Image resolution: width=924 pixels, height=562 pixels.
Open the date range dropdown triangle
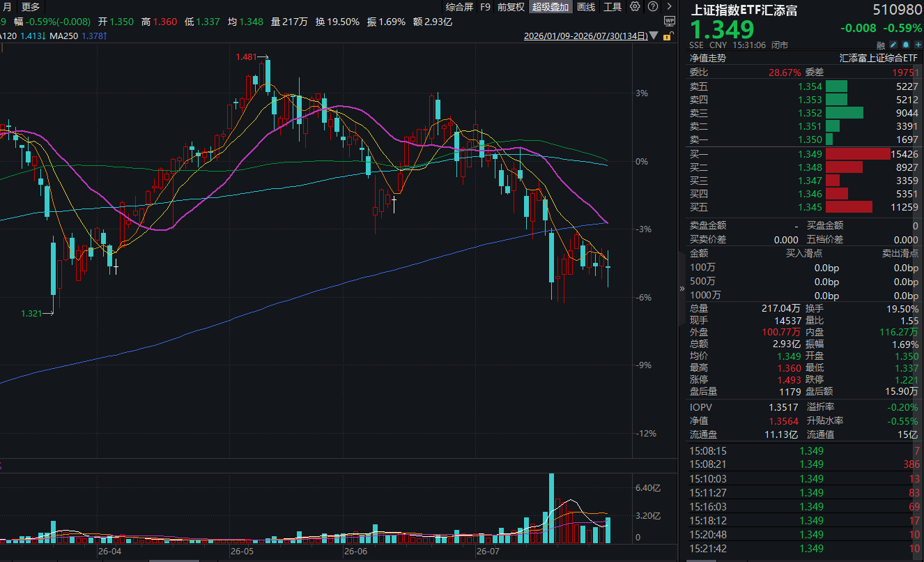coord(654,36)
